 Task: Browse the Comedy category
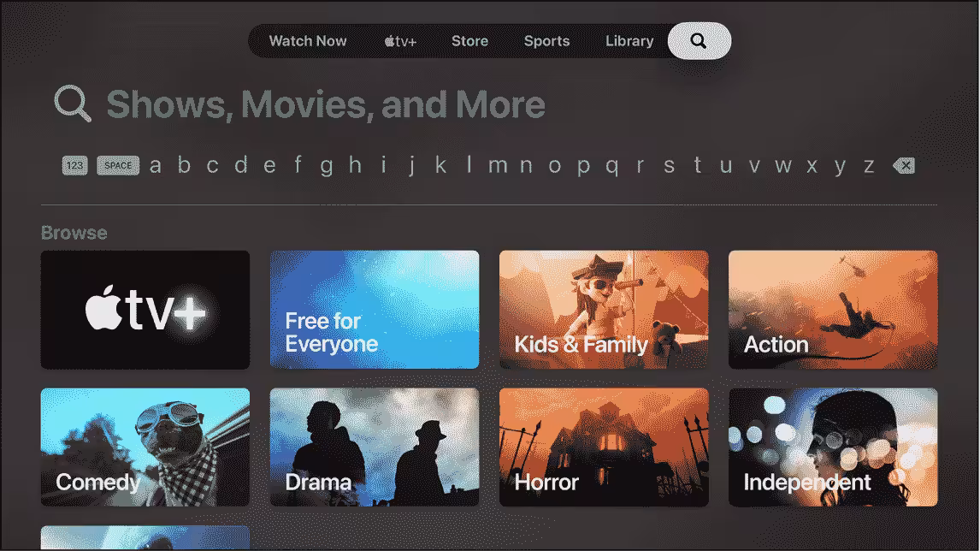(145, 447)
